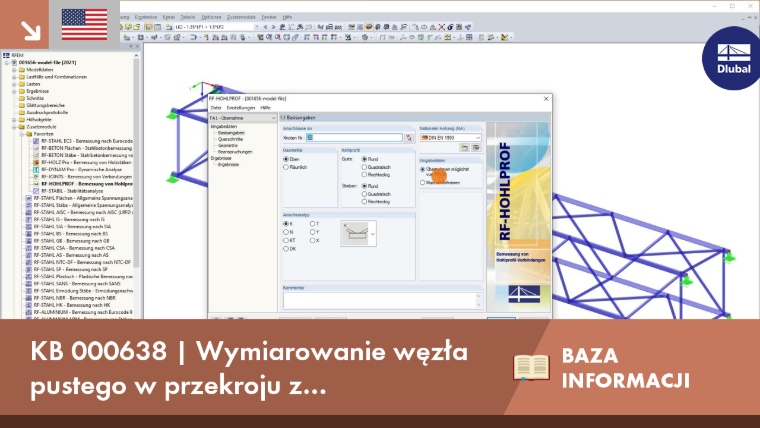
Task: Select RF-STABIL Stabilitätsanalyse in project tree
Action: pyautogui.click(x=72, y=191)
